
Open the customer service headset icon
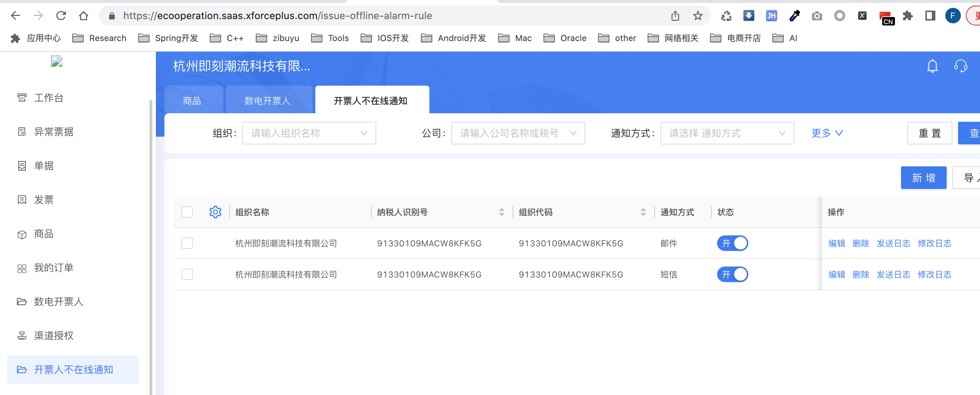pyautogui.click(x=960, y=66)
